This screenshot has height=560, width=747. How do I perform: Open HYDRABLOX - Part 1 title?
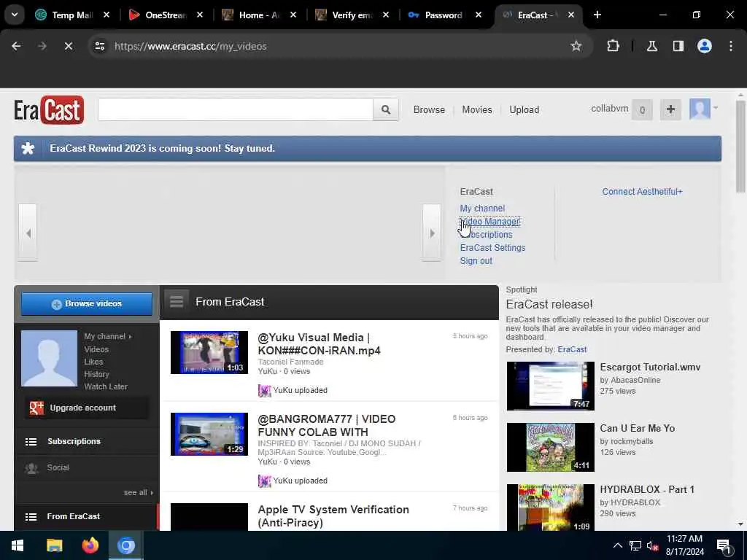tap(647, 489)
